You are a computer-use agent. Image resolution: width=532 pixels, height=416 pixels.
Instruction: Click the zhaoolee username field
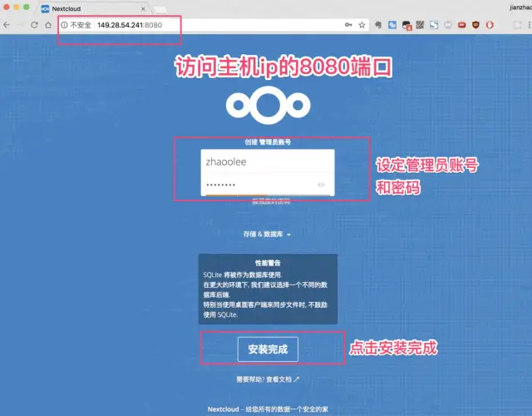click(266, 162)
